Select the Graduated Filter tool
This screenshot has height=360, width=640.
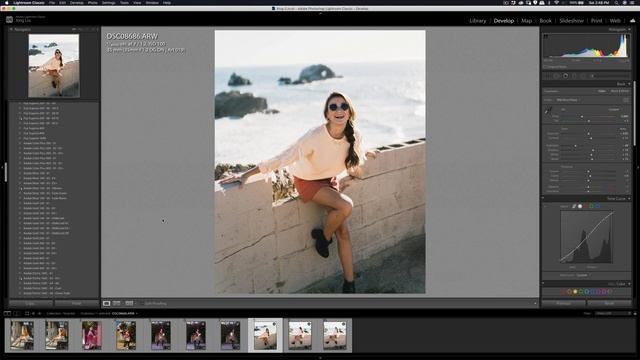pyautogui.click(x=574, y=76)
